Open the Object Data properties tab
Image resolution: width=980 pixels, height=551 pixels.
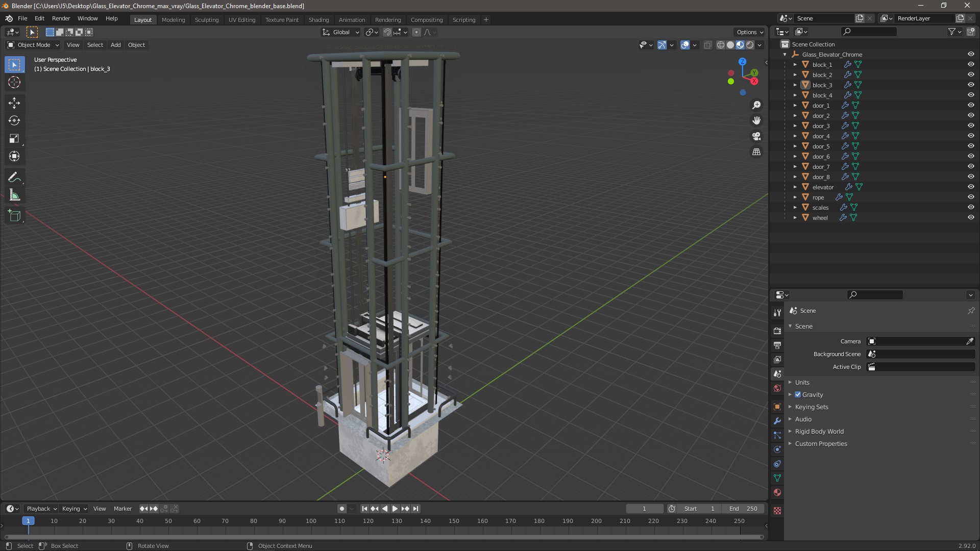(x=777, y=478)
